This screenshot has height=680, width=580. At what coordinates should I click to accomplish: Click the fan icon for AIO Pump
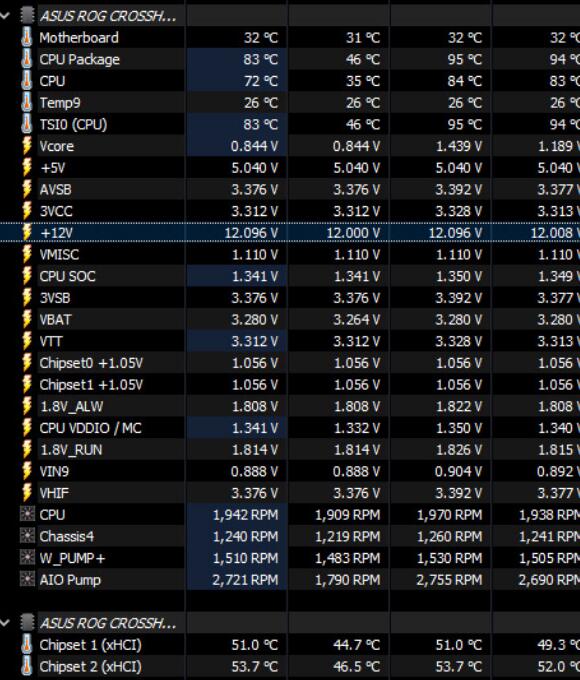coord(27,579)
